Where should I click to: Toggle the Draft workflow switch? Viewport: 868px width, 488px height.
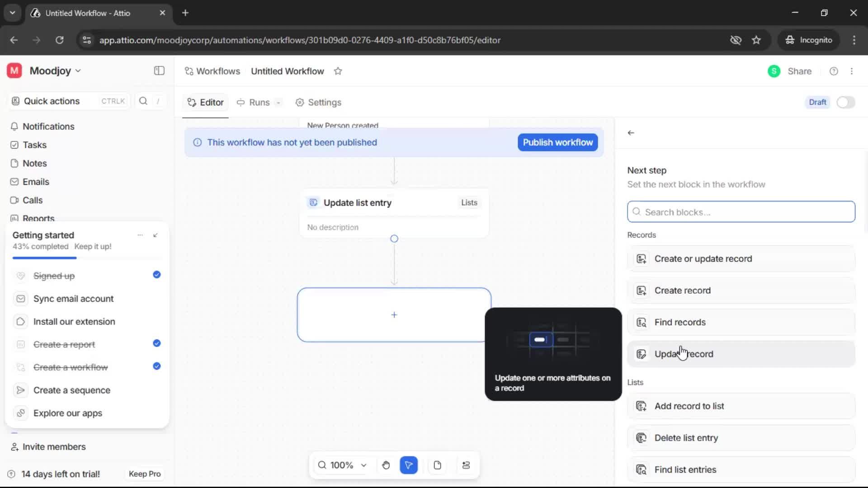tap(845, 102)
